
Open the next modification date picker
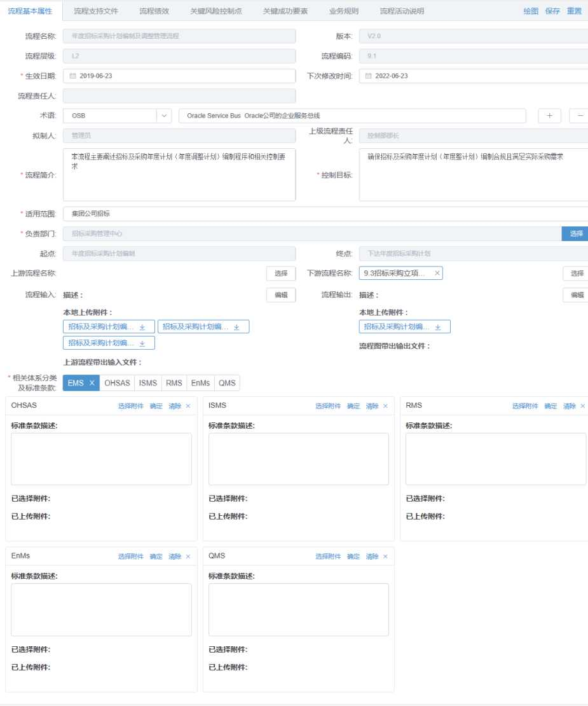click(x=368, y=76)
